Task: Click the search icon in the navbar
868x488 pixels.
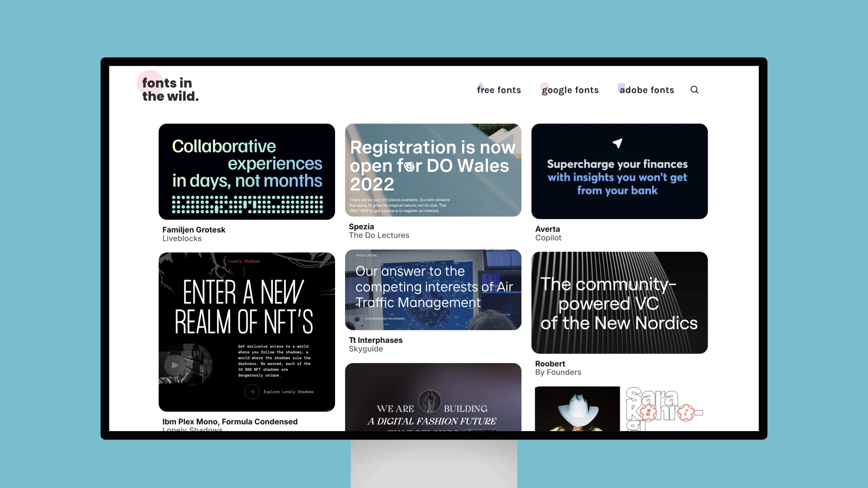Action: 694,89
